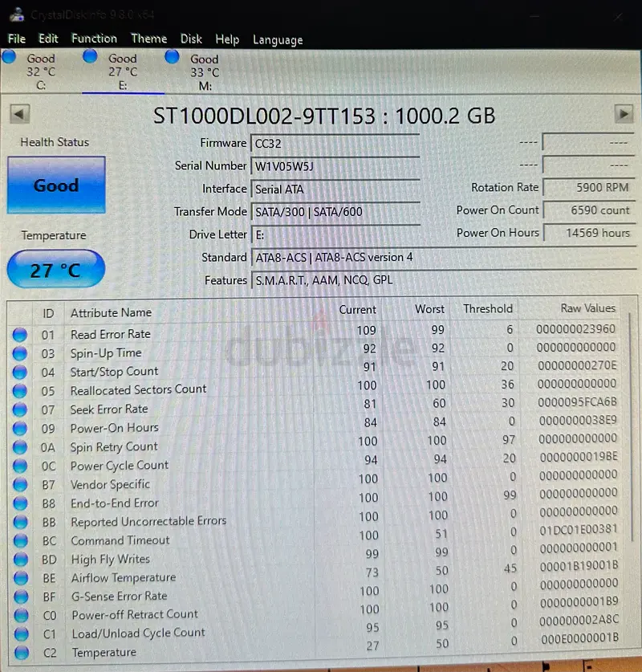642x672 pixels.
Task: Click the Attribute Name column header
Action: 111,313
